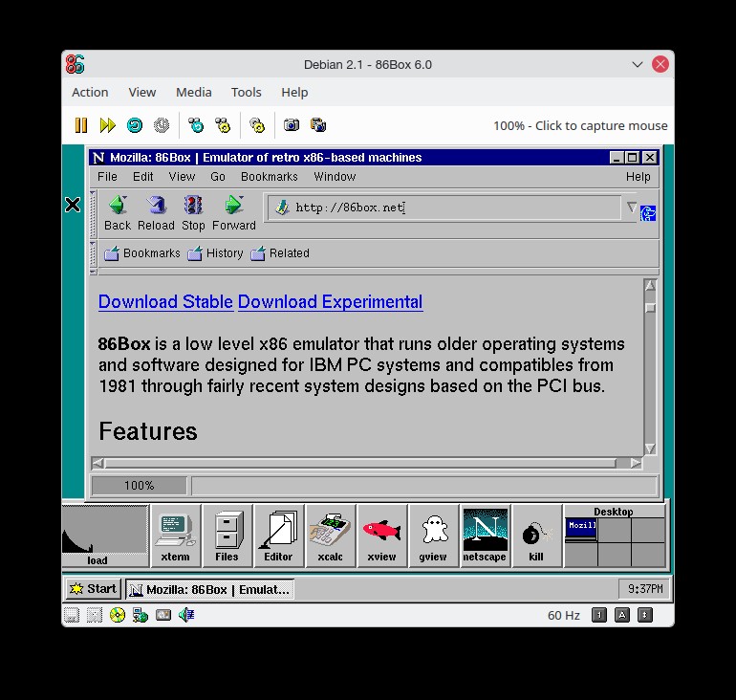
Task: Go Back in Netscape
Action: tap(118, 213)
